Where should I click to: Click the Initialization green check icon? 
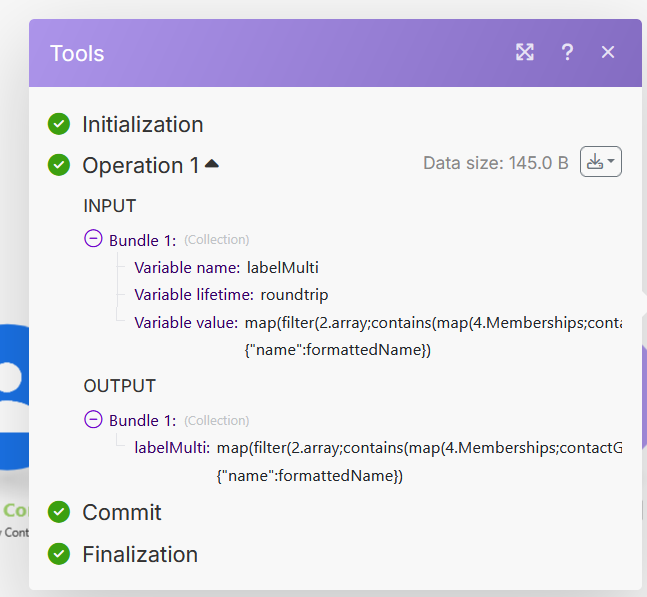pos(59,124)
